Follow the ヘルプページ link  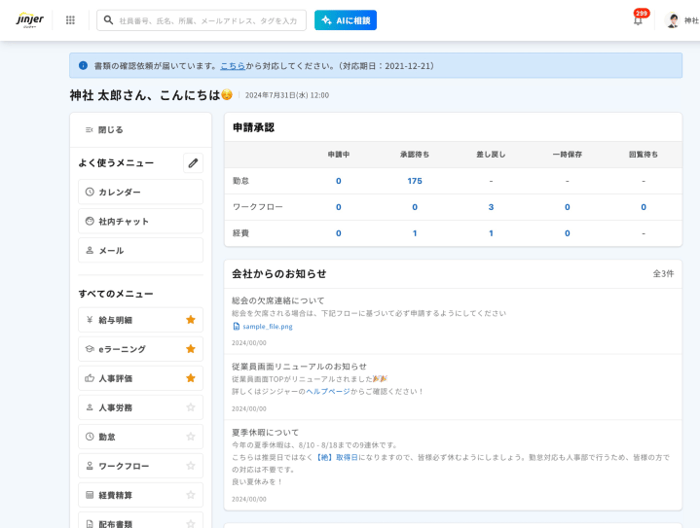(328, 391)
